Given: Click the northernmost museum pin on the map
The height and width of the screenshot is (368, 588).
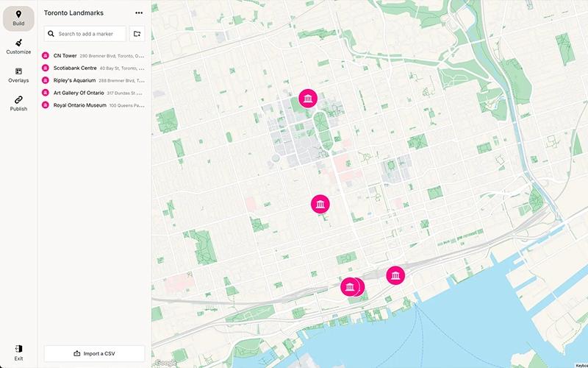Looking at the screenshot, I should 308,99.
